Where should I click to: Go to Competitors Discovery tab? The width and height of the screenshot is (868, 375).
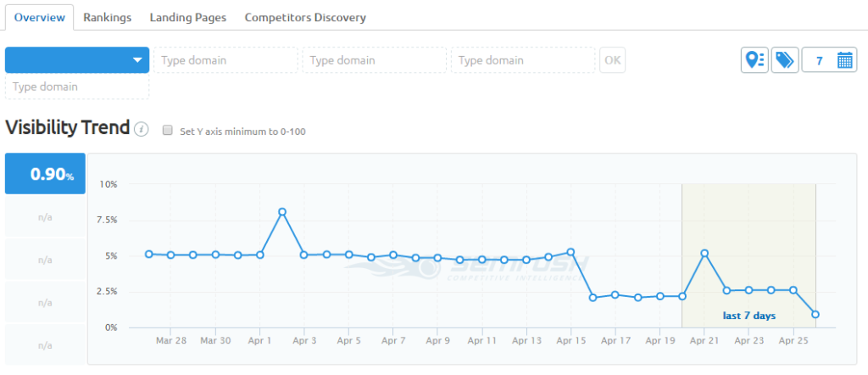(305, 17)
